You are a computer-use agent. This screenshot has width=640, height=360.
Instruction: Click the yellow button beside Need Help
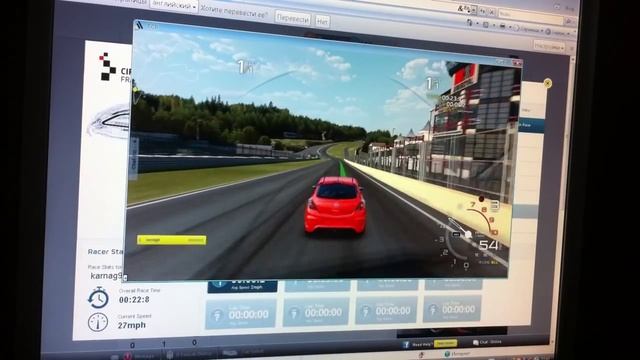tap(445, 343)
